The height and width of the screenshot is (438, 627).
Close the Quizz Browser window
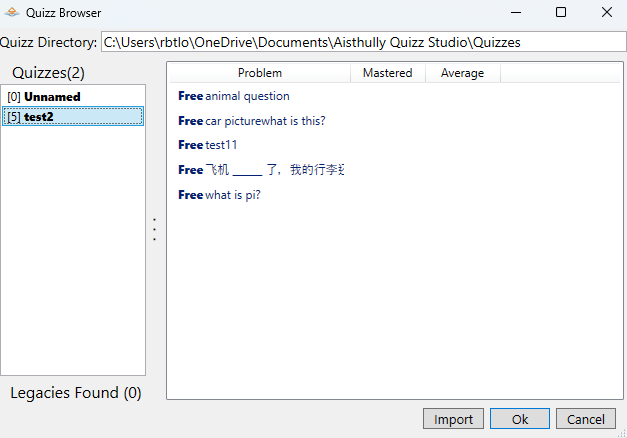tap(605, 13)
